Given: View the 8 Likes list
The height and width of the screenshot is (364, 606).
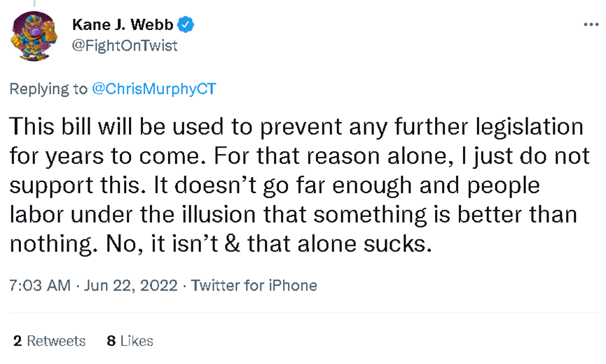Looking at the screenshot, I should tap(130, 341).
